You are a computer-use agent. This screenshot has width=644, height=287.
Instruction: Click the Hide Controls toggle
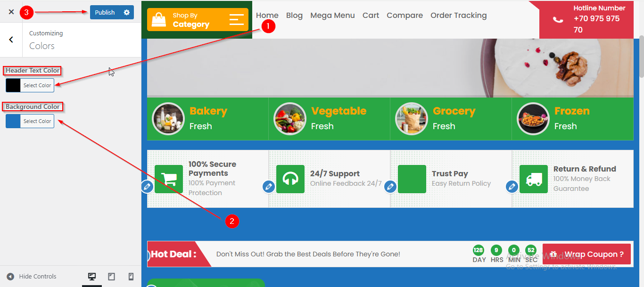32,277
